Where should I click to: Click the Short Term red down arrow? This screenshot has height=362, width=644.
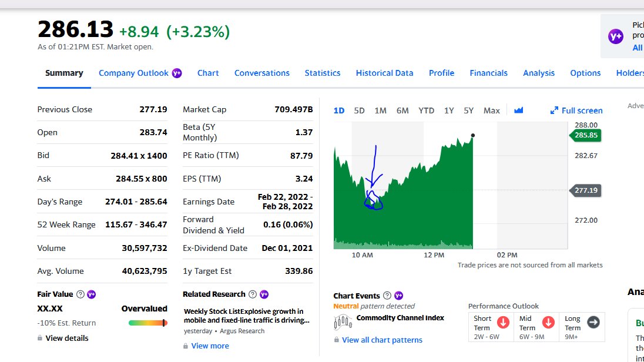coord(503,322)
